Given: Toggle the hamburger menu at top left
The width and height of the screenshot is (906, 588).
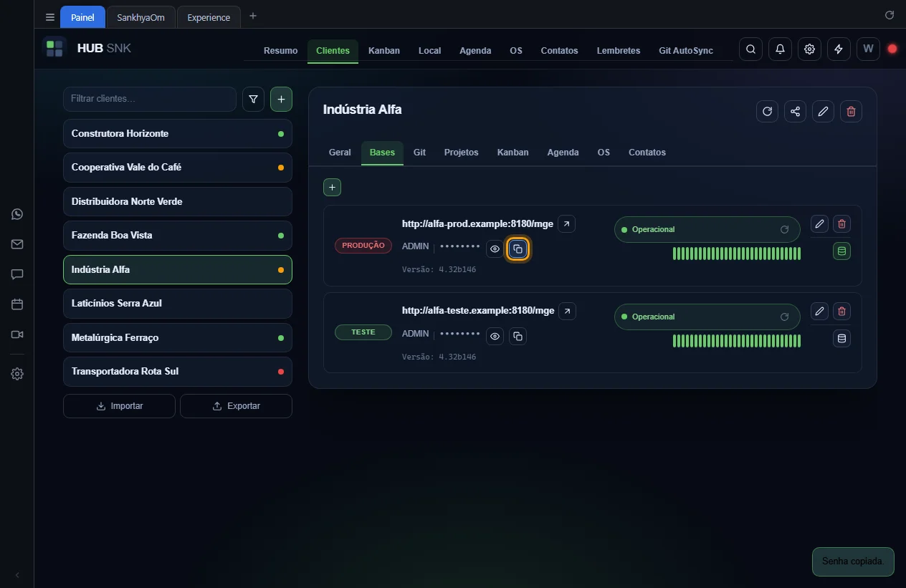Looking at the screenshot, I should [50, 17].
